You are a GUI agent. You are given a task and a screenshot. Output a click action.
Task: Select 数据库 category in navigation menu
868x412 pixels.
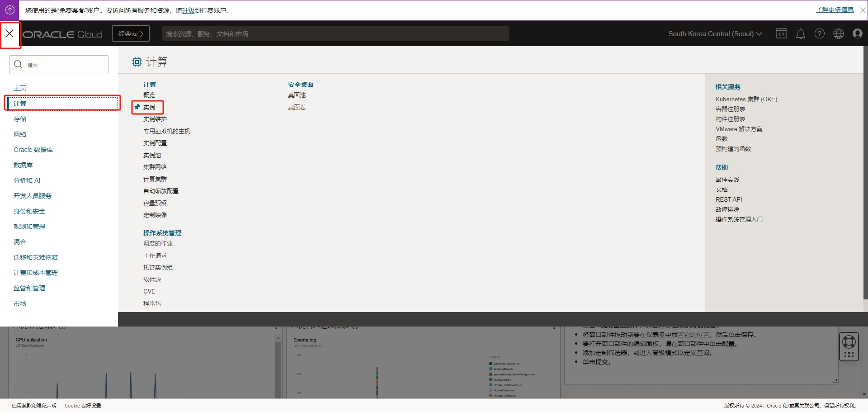[x=23, y=165]
